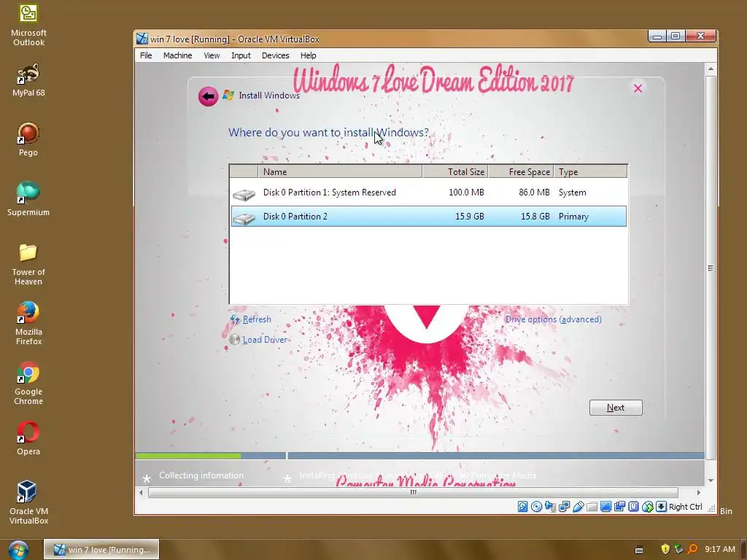Open the VirtualBox File menu
The image size is (747, 560).
[146, 55]
